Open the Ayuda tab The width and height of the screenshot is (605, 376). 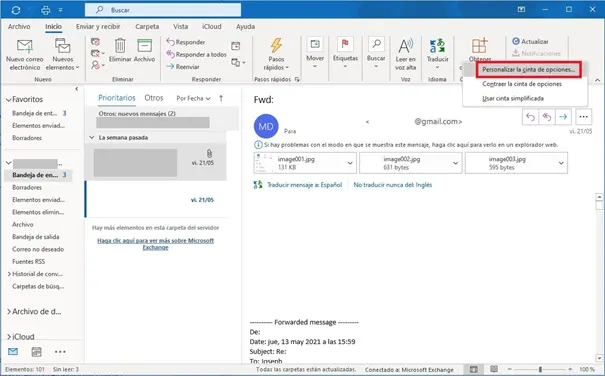point(245,26)
